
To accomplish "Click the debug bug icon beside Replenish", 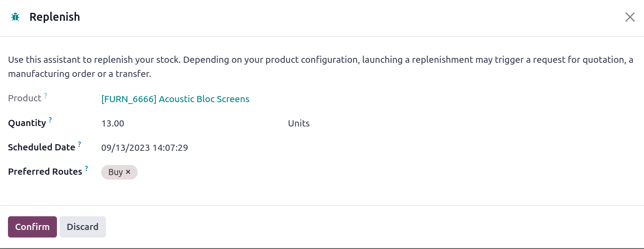I will click(x=15, y=17).
